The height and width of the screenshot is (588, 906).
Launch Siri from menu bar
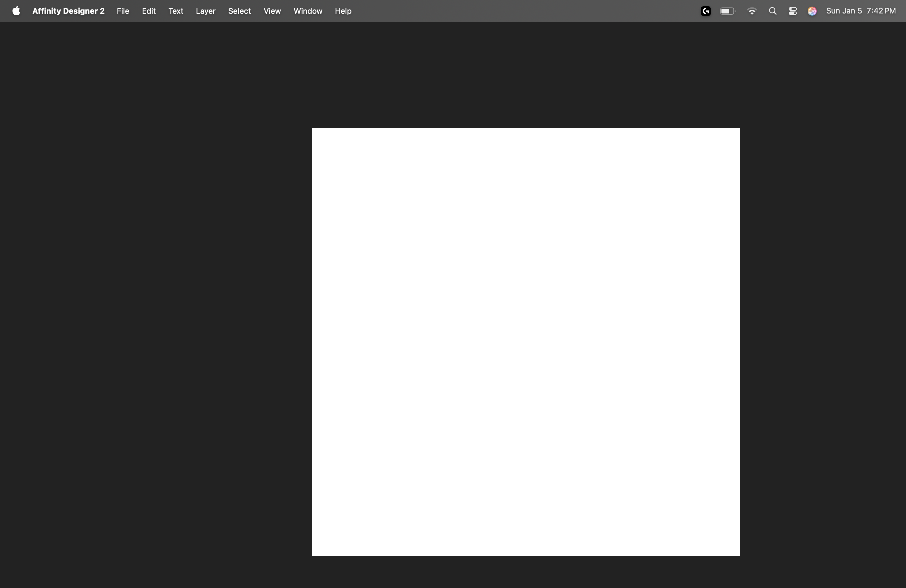[x=812, y=11]
